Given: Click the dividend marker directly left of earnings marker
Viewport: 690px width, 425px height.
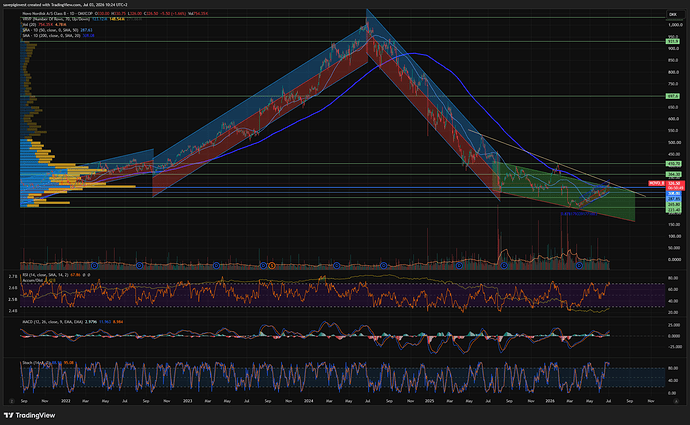Looking at the screenshot, I should click(x=263, y=265).
